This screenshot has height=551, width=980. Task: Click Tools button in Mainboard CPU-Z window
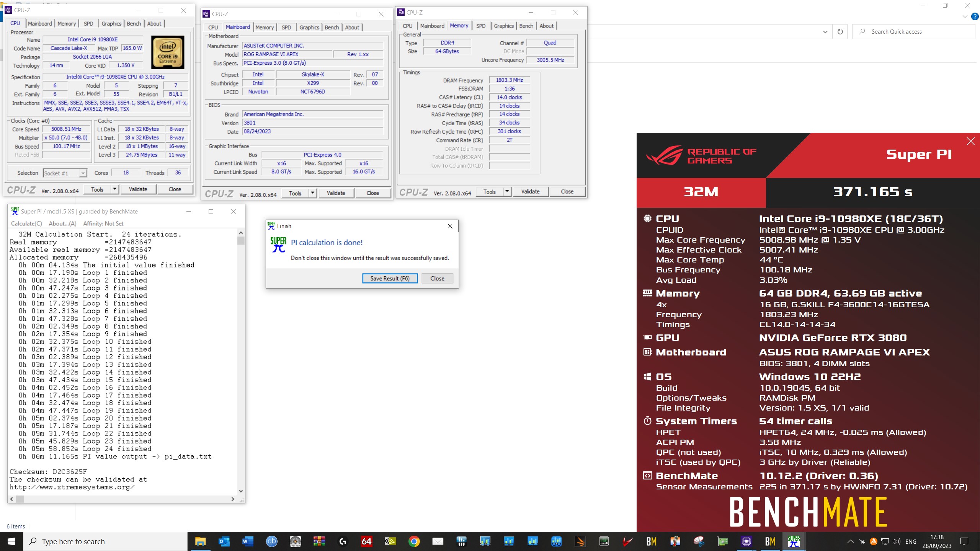[295, 193]
